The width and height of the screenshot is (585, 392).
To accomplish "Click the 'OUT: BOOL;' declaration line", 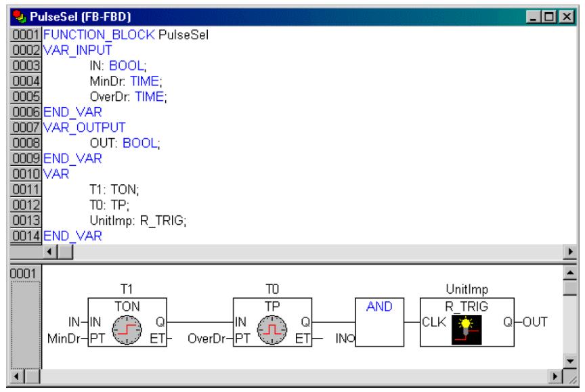I will [x=125, y=143].
